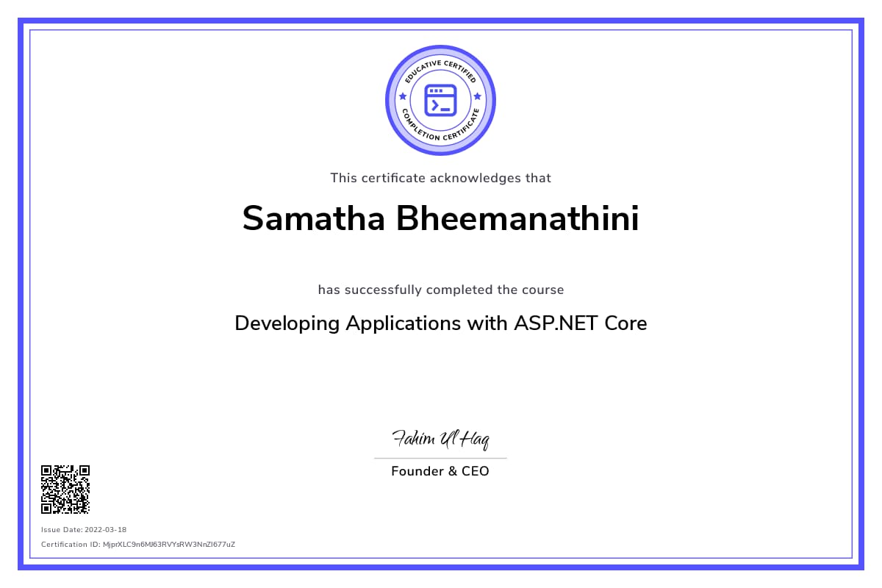This screenshot has width=882, height=588.
Task: Click the horizontal line under the signature
Action: [440, 458]
